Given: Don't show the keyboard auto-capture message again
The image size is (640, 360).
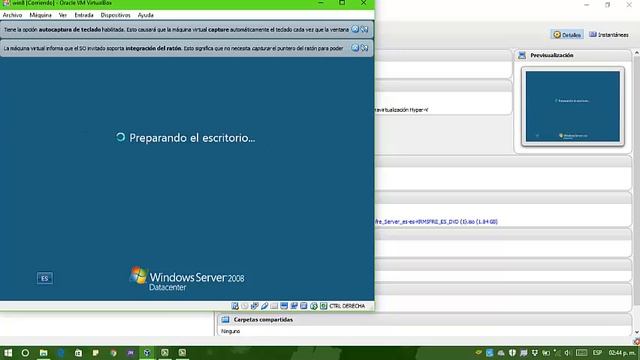Looking at the screenshot, I should click(364, 29).
